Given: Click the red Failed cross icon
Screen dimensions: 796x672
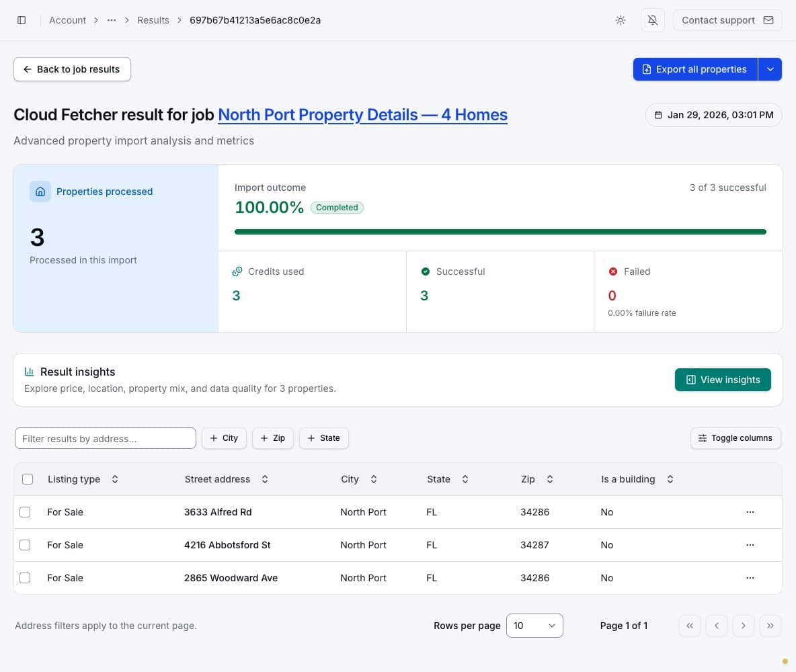Looking at the screenshot, I should click(x=613, y=271).
